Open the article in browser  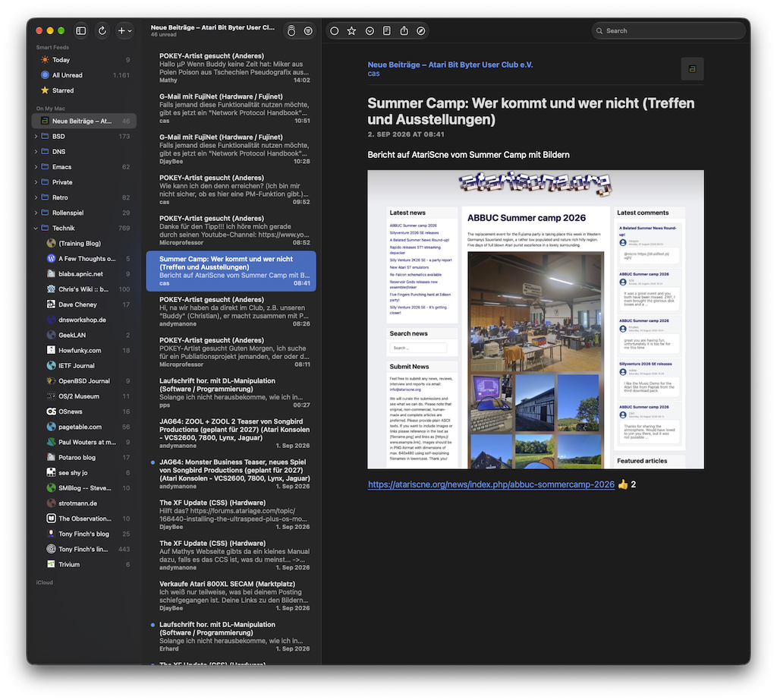point(420,30)
